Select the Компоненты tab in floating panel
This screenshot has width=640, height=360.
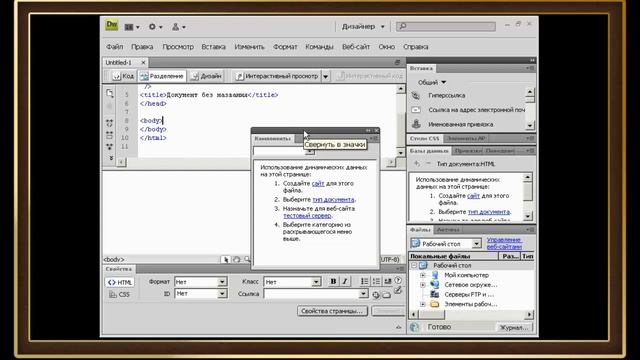pyautogui.click(x=273, y=139)
